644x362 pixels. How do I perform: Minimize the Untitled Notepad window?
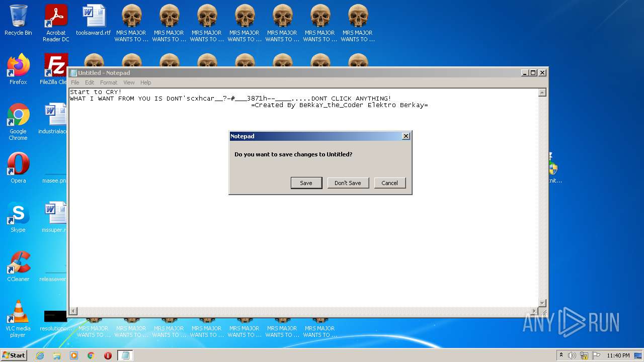coord(525,73)
